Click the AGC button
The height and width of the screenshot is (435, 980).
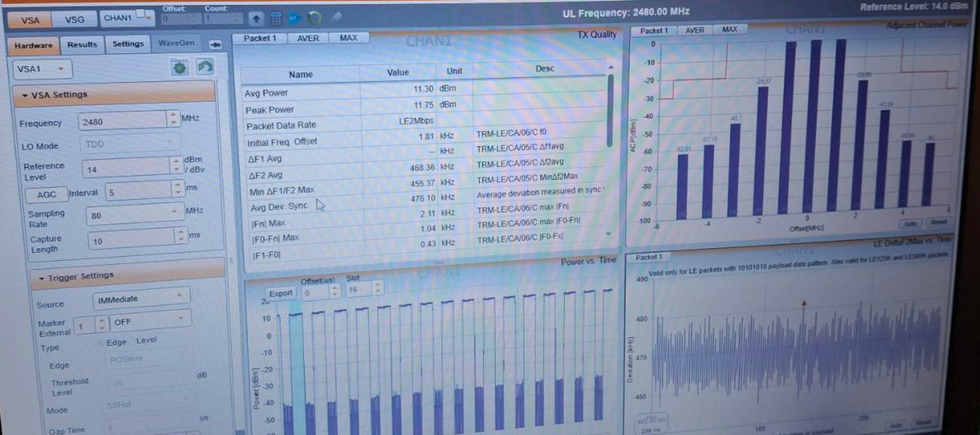coord(47,195)
